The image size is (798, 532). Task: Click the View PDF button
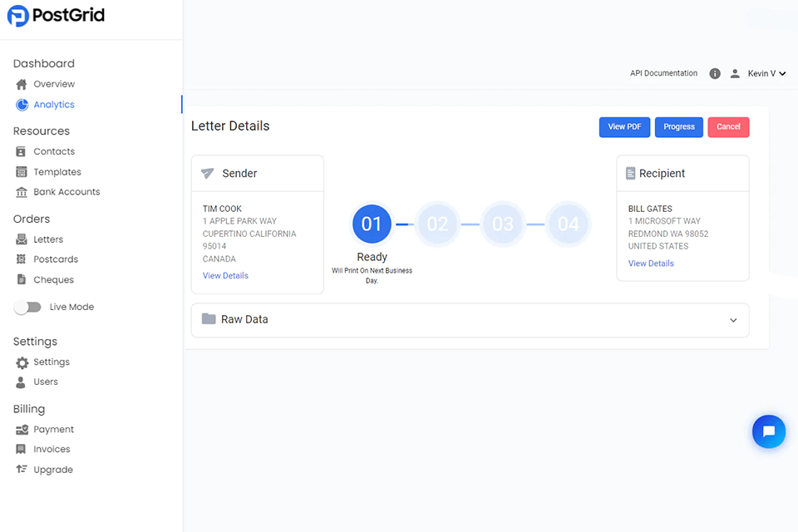(x=624, y=127)
